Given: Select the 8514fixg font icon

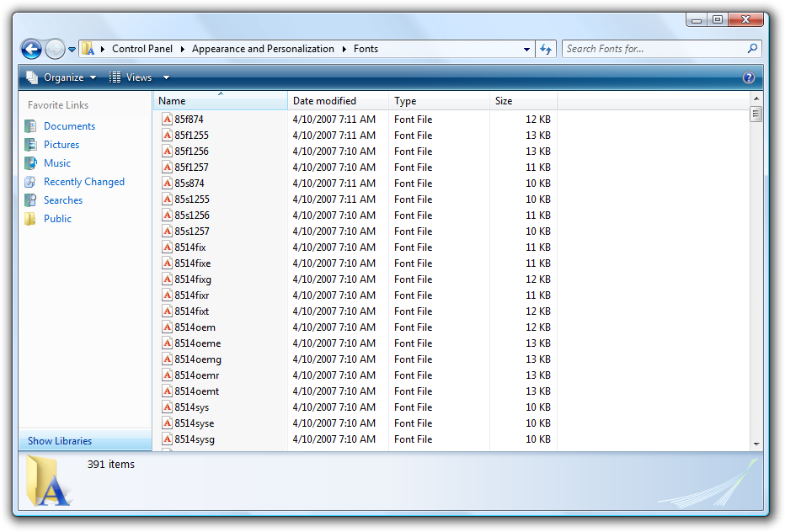Looking at the screenshot, I should [x=168, y=279].
